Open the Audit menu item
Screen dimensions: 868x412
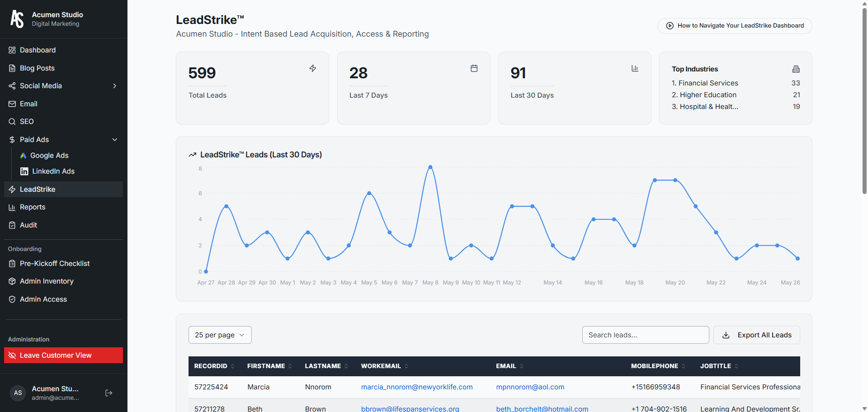[63, 225]
